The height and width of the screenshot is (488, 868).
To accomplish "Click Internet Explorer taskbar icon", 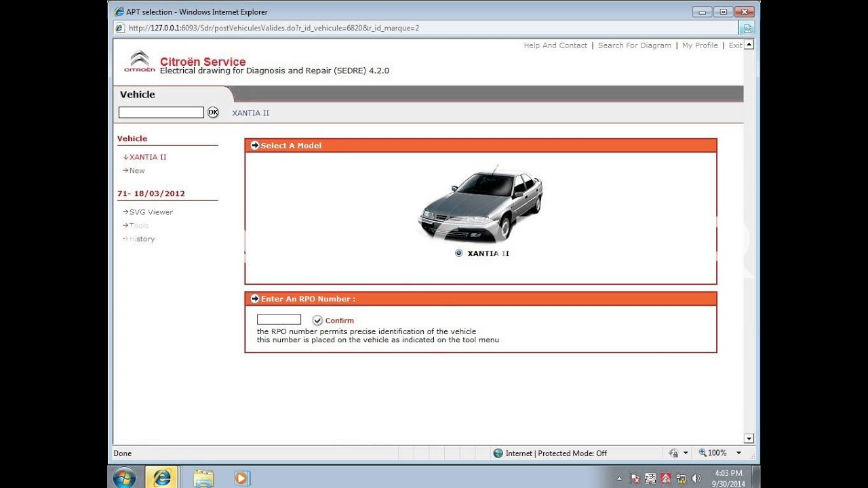I will point(161,478).
